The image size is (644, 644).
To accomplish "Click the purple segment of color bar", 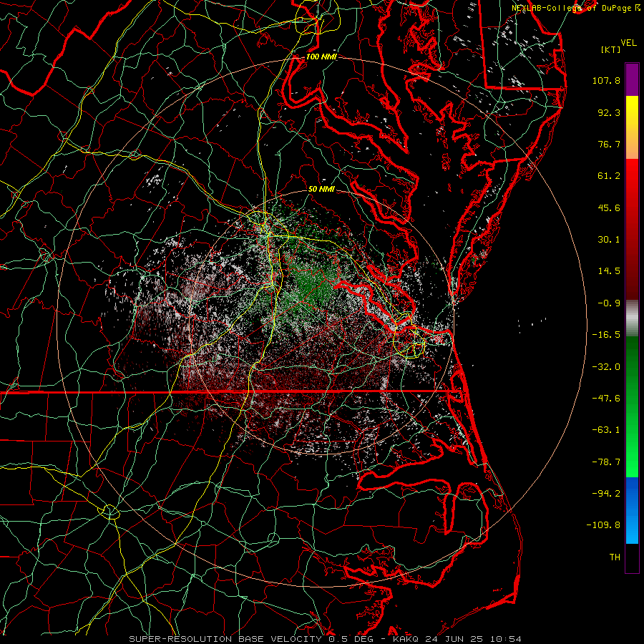I will pos(632,79).
